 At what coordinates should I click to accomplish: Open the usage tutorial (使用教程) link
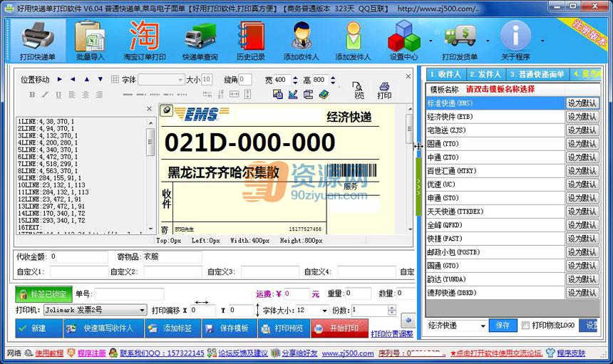49,353
